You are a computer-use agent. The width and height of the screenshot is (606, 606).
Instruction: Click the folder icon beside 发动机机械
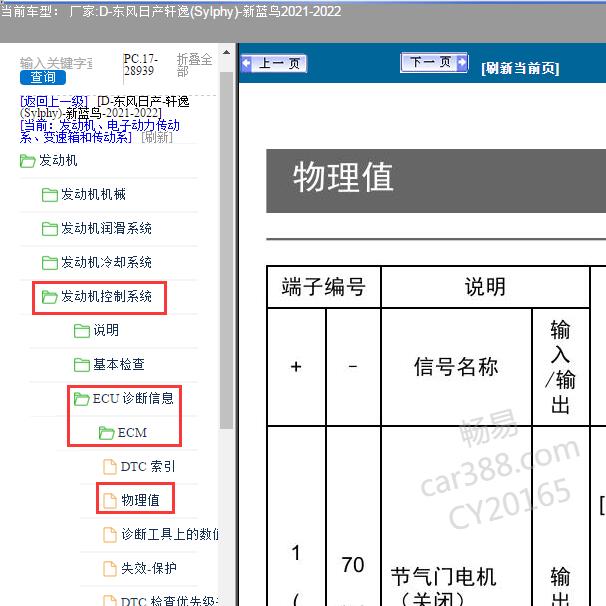coord(49,195)
